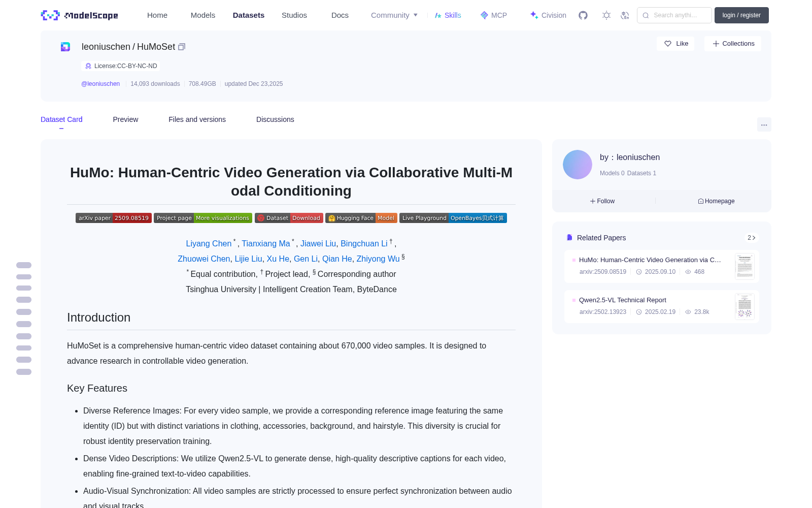812x508 pixels.
Task: Click the language switch icon
Action: coord(625,15)
